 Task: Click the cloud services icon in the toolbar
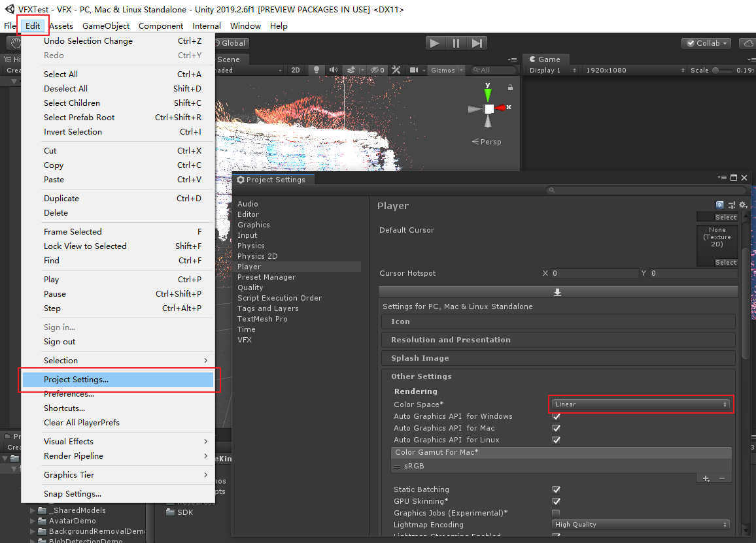(747, 43)
